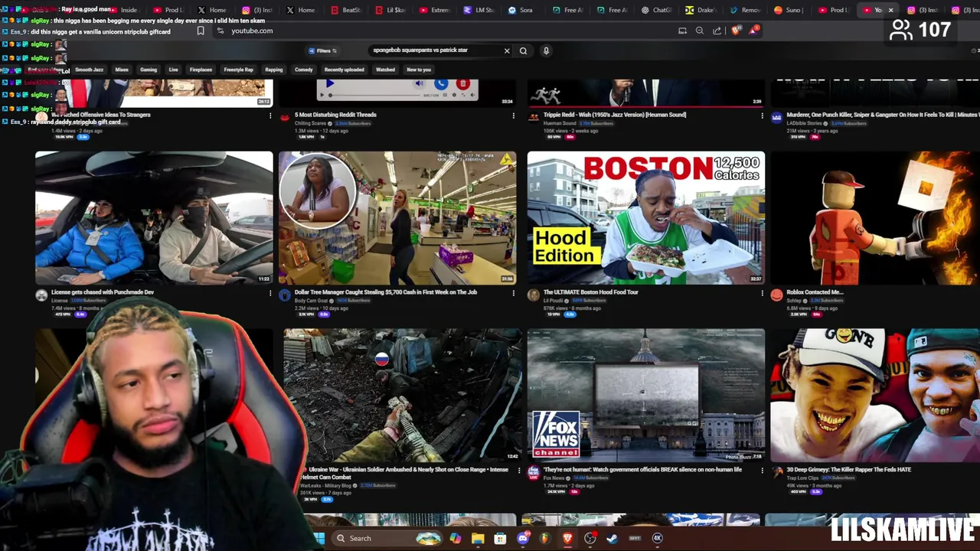
Task: Select the Comedy filter chip
Action: (x=303, y=70)
